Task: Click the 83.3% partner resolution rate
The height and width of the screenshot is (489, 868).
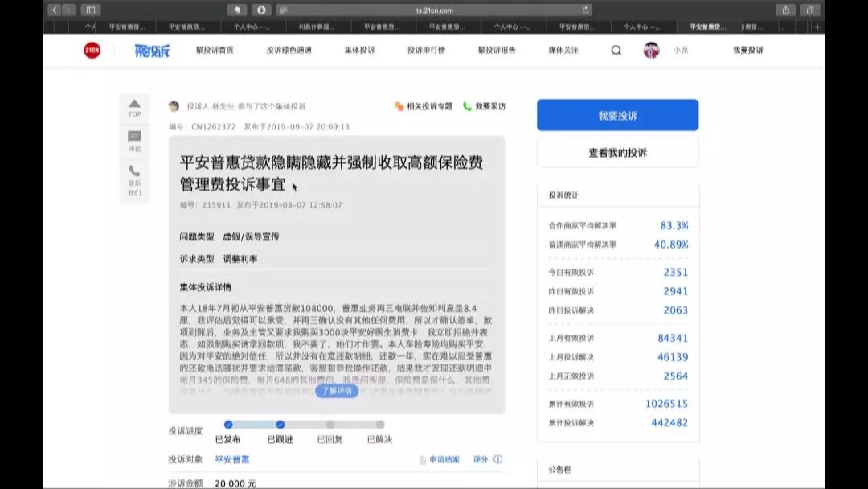Action: click(x=674, y=225)
